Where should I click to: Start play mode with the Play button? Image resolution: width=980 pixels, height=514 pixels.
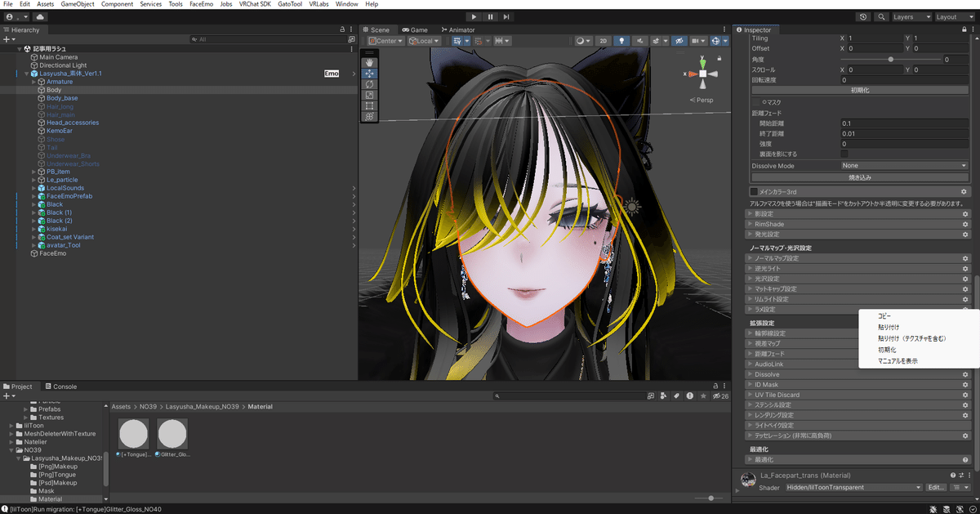pyautogui.click(x=474, y=16)
